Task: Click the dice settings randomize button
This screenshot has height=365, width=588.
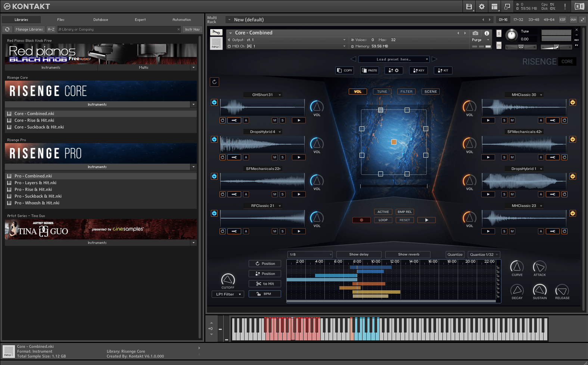Action: pos(393,70)
